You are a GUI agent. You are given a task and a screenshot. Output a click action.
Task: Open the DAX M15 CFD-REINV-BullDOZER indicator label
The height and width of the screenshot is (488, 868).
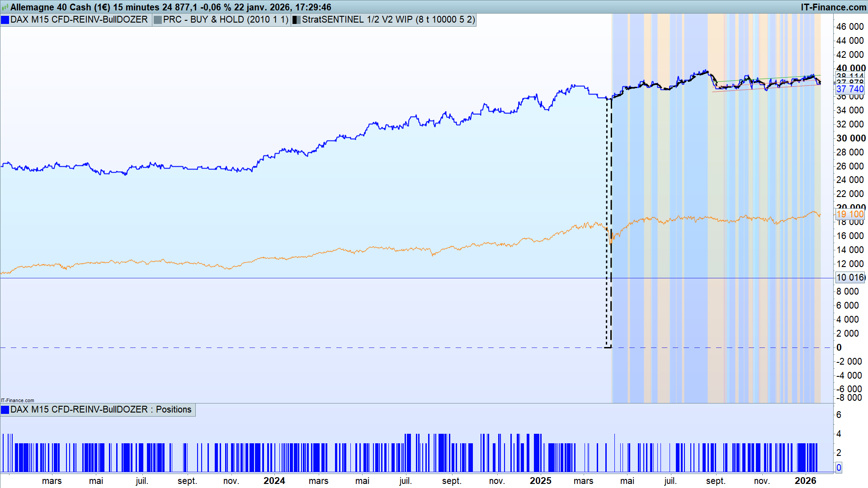[x=79, y=20]
